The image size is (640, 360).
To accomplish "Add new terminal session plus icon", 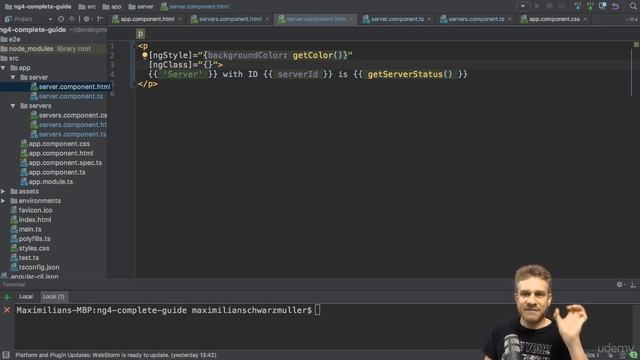I will click(7, 297).
